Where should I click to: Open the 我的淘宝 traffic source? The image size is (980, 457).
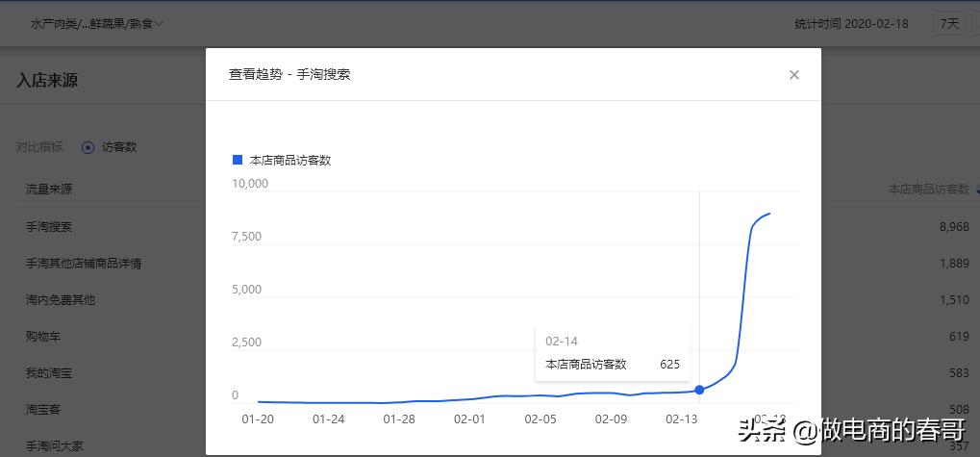pos(49,372)
